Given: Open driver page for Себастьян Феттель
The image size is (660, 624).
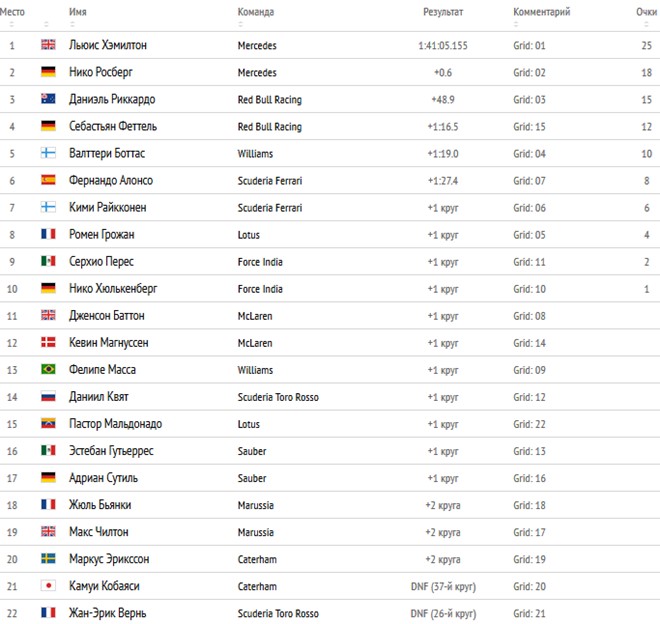Looking at the screenshot, I should (x=113, y=126).
